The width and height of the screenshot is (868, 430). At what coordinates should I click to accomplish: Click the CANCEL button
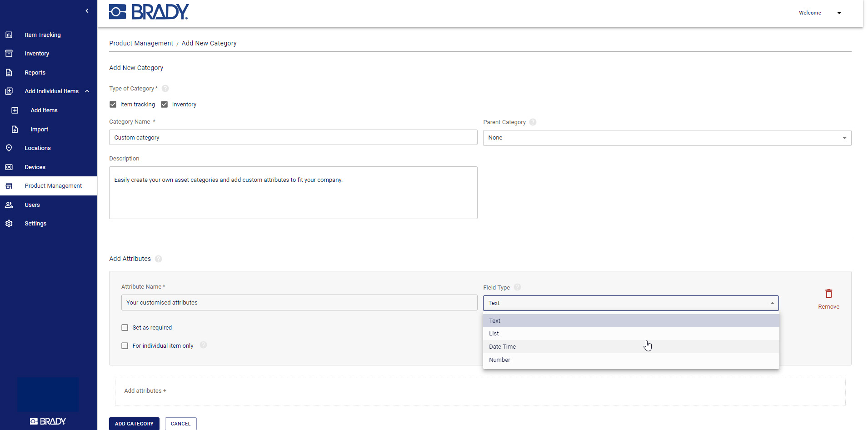point(180,424)
